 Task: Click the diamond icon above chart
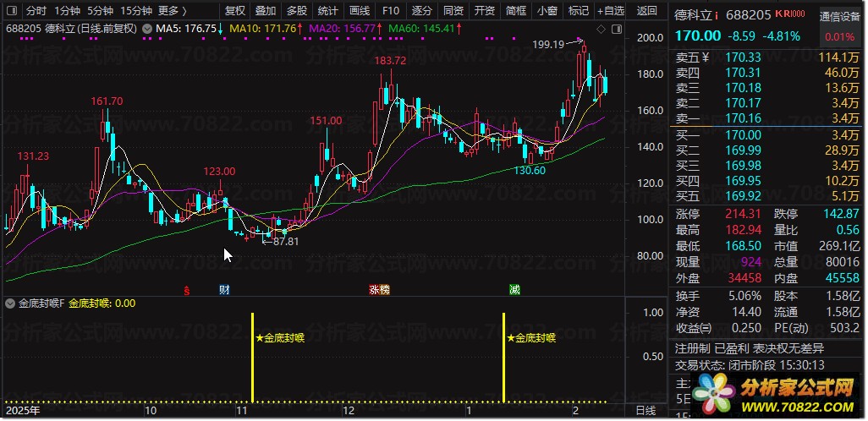[x=602, y=29]
